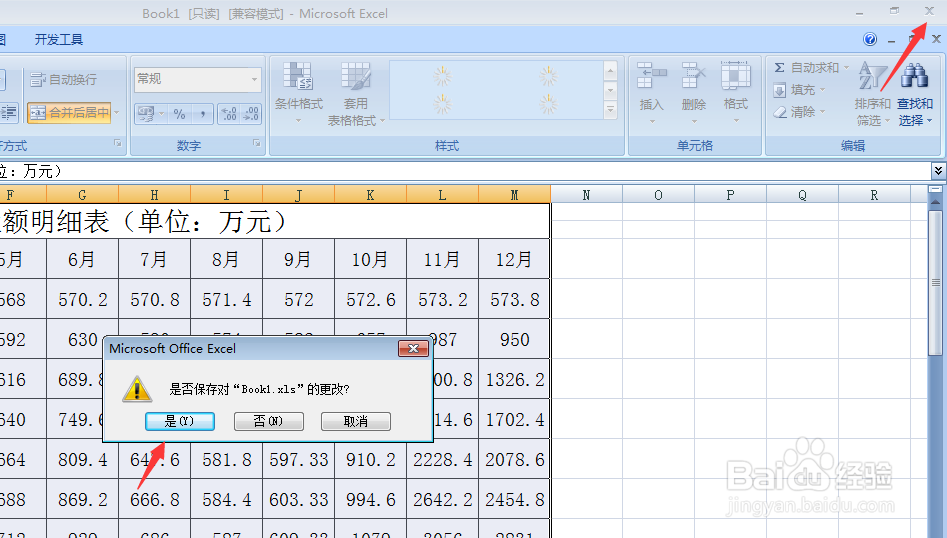Move up one row in the styles gallery

(x=610, y=71)
